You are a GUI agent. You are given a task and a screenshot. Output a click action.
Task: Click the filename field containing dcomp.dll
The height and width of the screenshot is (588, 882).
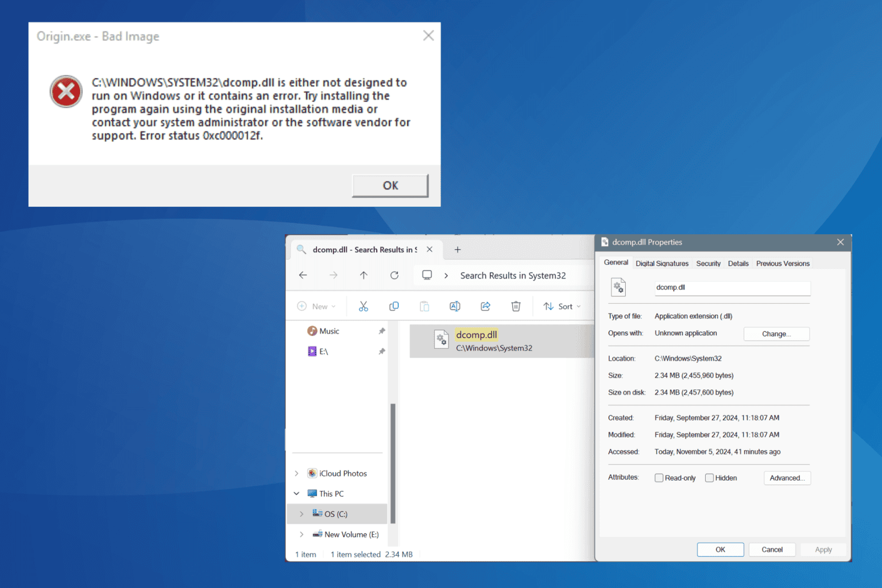click(732, 288)
